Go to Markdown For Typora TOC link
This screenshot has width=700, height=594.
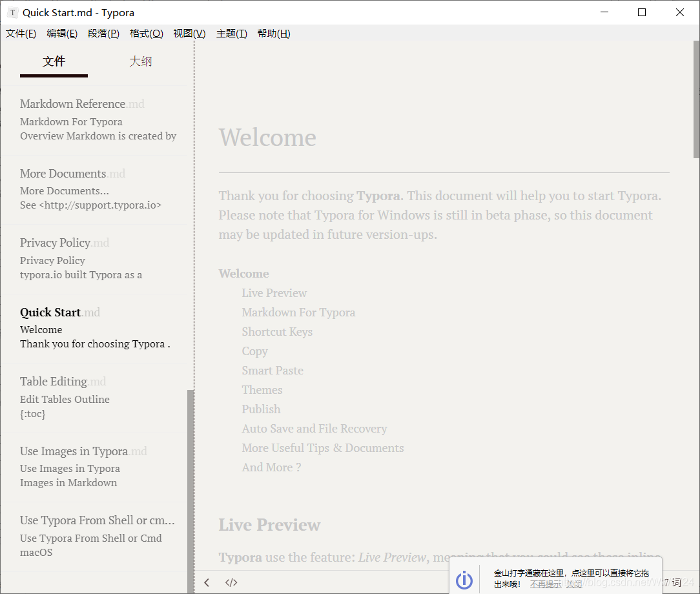click(x=298, y=312)
